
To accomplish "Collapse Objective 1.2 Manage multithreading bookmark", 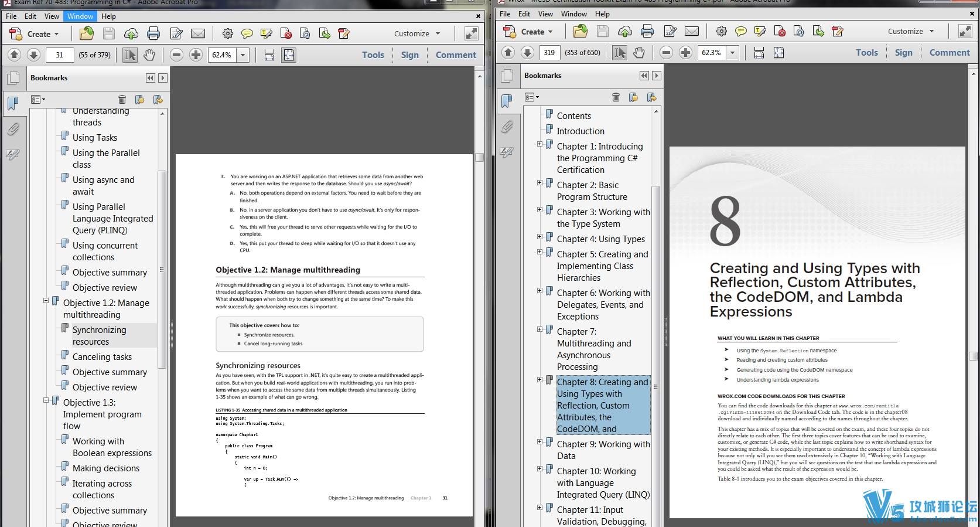I will [46, 301].
